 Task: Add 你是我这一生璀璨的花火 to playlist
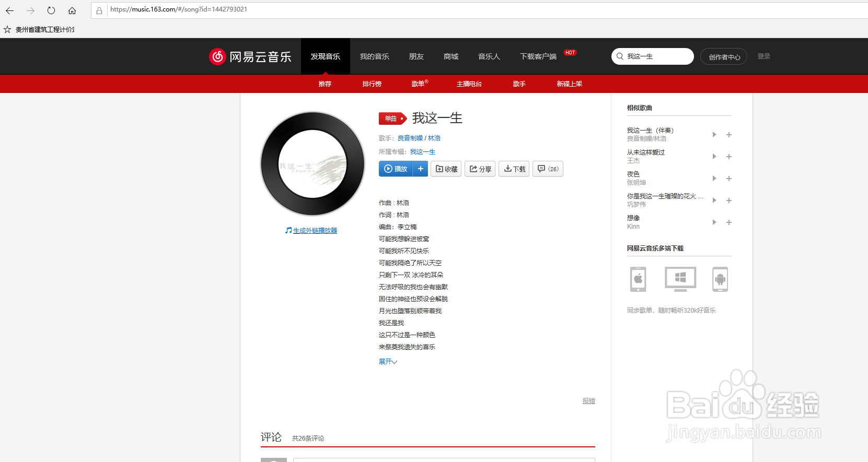(x=729, y=200)
